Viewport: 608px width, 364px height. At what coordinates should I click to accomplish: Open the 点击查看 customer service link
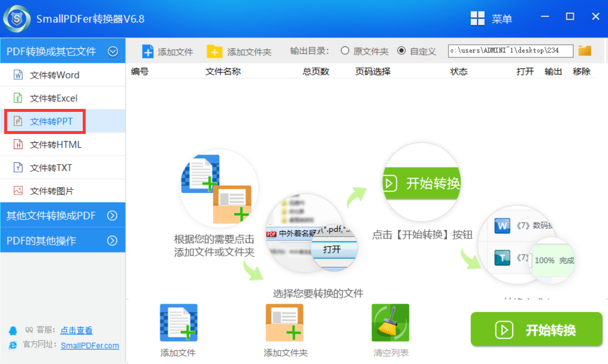[x=76, y=330]
